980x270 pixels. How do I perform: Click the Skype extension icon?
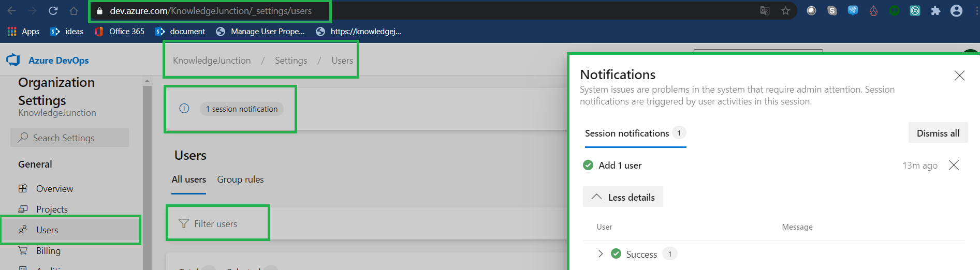(x=832, y=11)
